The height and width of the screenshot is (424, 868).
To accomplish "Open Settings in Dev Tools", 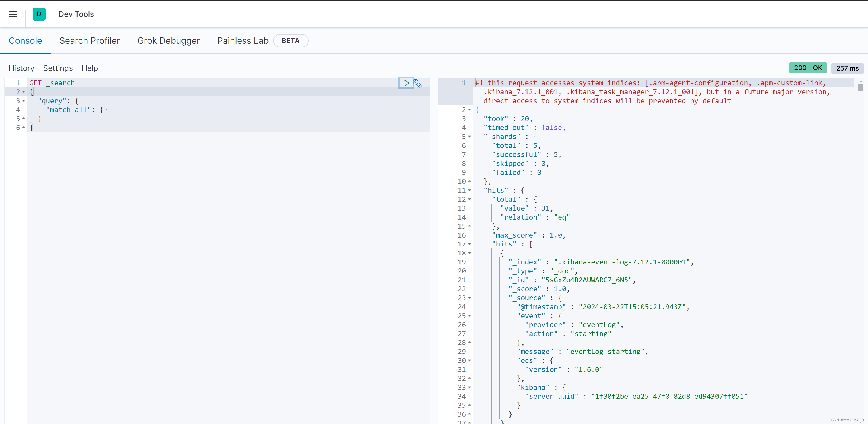I will click(x=58, y=68).
